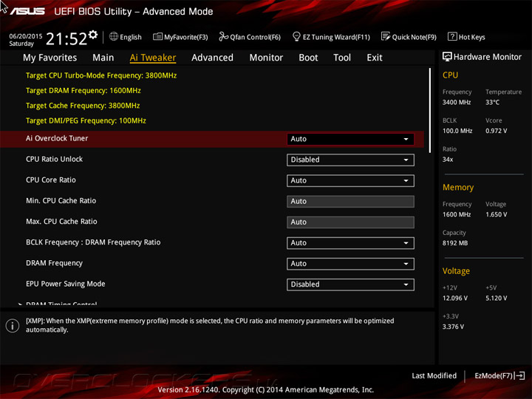Click the language globe icon
This screenshot has width=532, height=399.
[114, 37]
